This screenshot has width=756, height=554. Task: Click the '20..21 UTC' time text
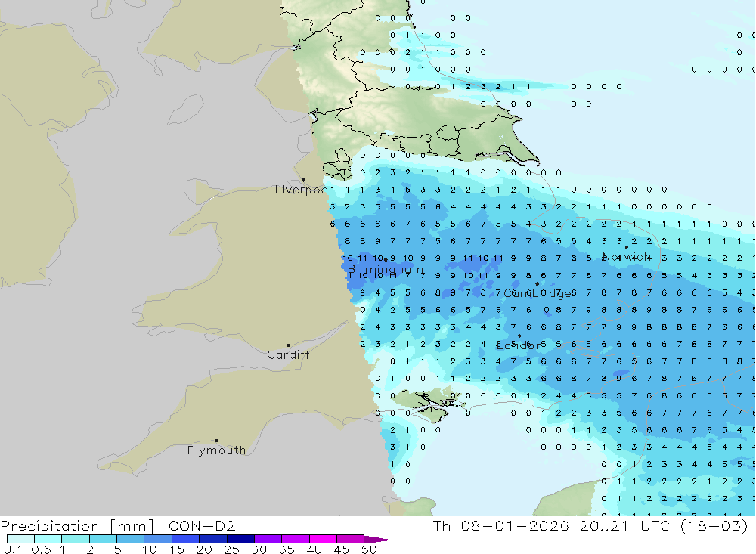(x=625, y=525)
